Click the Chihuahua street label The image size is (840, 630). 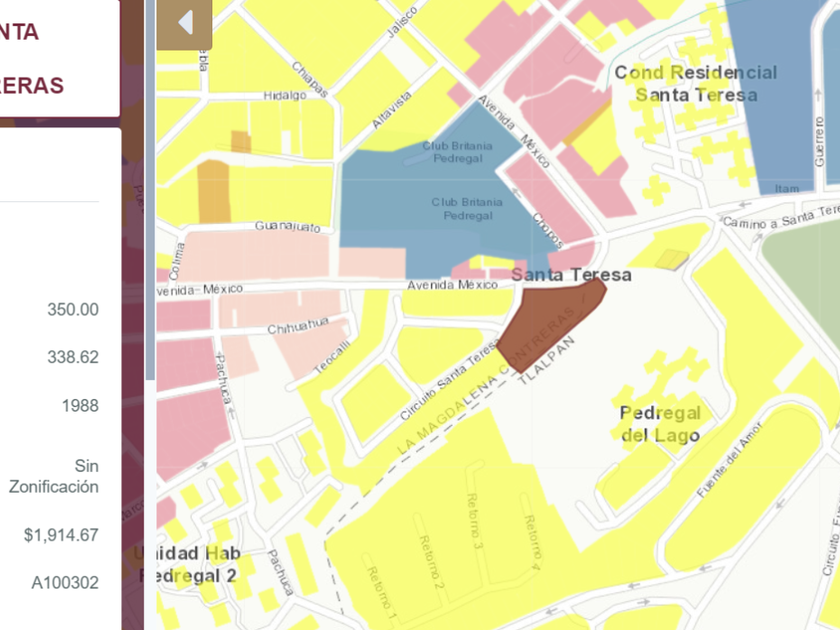[298, 326]
